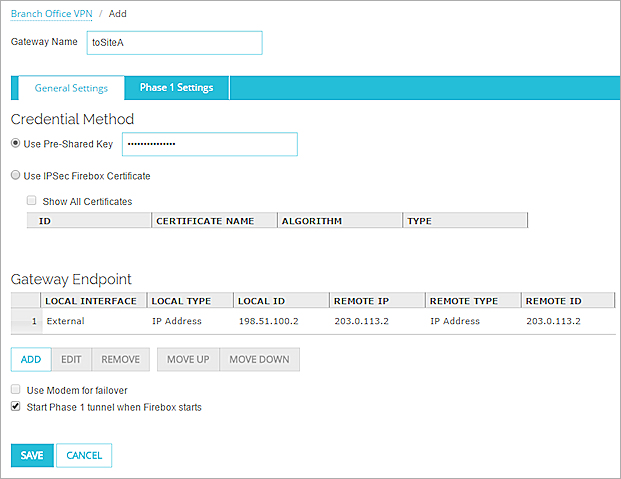This screenshot has height=479, width=621.
Task: Open the Branch Office VPN breadcrumb link
Action: 51,14
